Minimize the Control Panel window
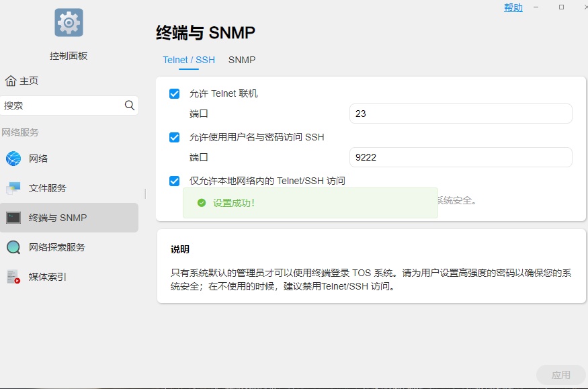Viewport: 588px width, 389px height. [x=536, y=7]
